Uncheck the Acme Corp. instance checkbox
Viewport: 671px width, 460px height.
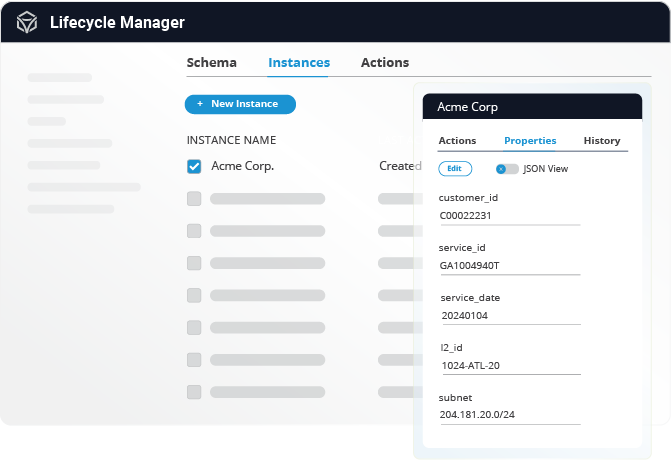(x=194, y=166)
